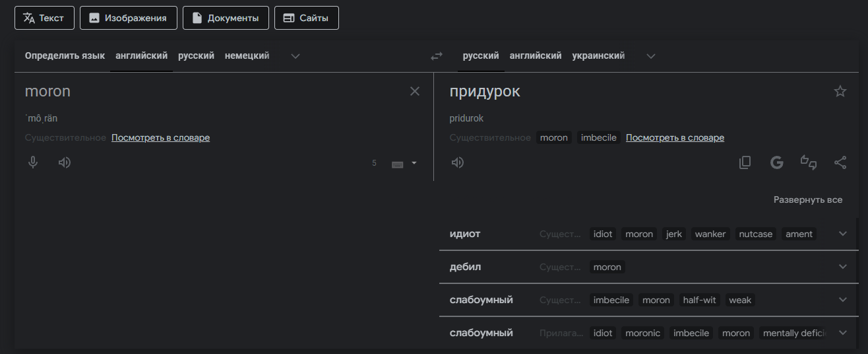Viewport: 868px width, 354px height.
Task: Expand the 'идиот' translation row
Action: [x=843, y=234]
